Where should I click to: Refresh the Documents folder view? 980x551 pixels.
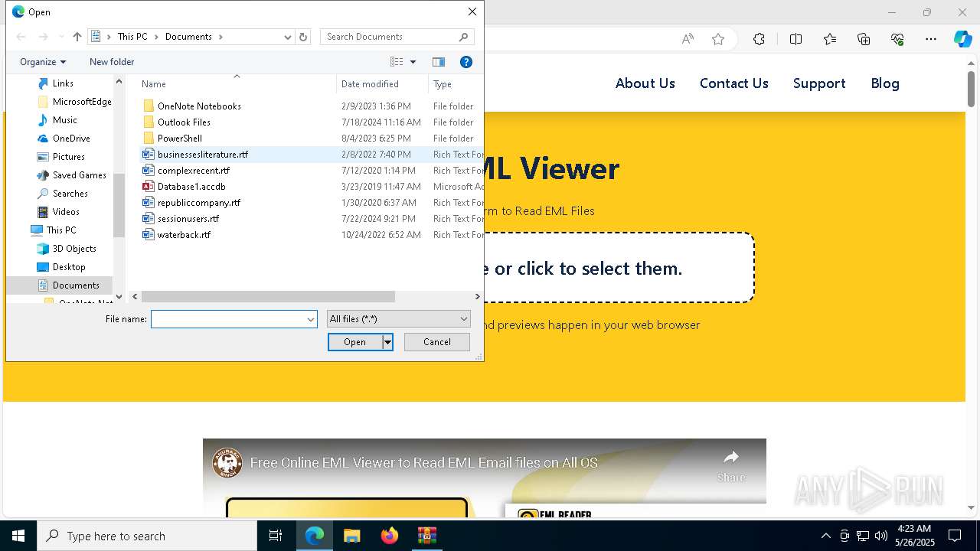pyautogui.click(x=303, y=37)
